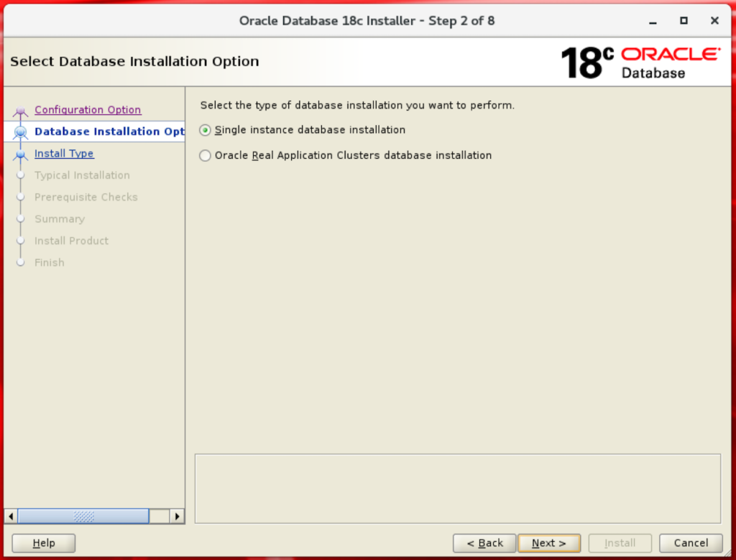Click the Database Installation Option node icon

[20, 132]
